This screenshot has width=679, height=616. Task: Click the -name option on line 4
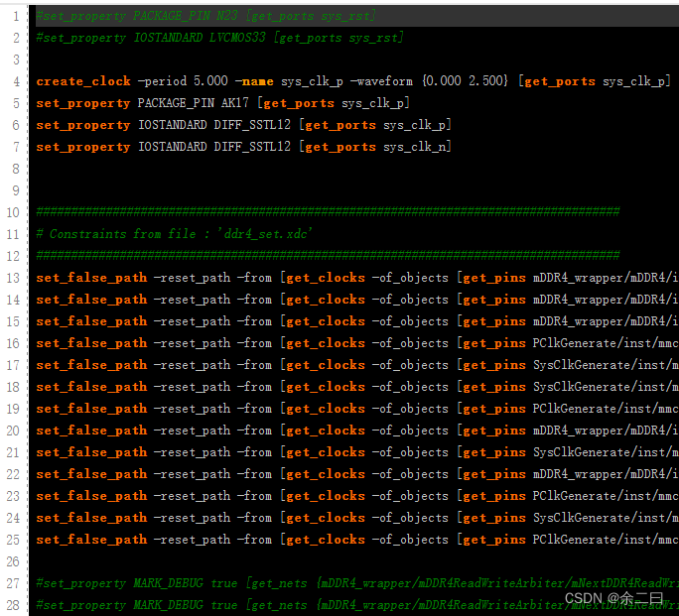point(254,81)
